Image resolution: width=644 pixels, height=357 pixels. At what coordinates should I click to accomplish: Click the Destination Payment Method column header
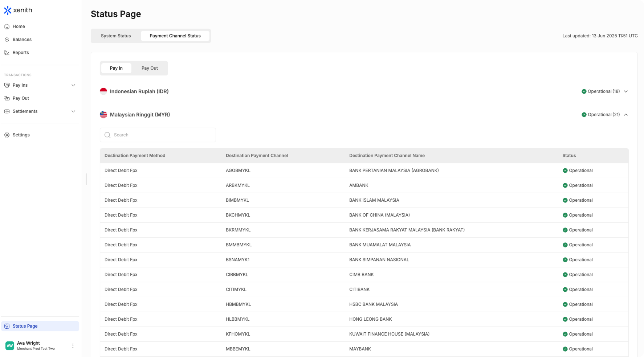coord(135,156)
